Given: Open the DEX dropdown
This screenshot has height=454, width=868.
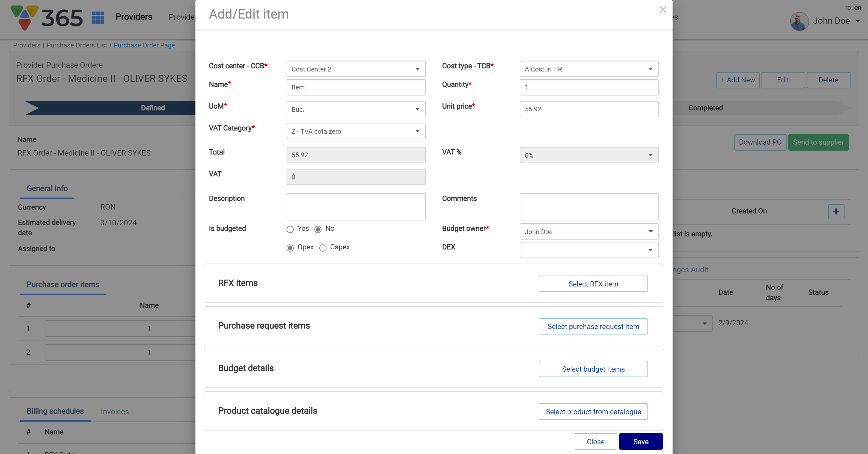Looking at the screenshot, I should (589, 250).
